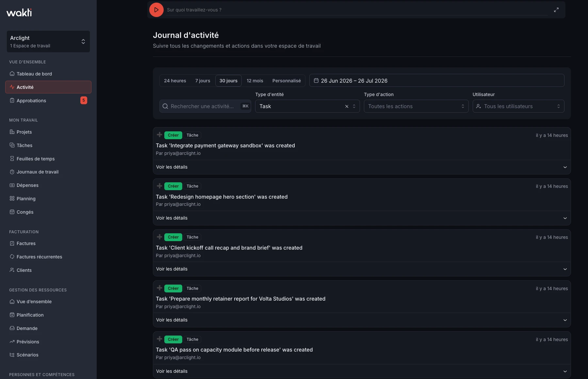Click the Journaux de travail stopwatch icon
Viewport: 588px width, 379px height.
[12, 172]
